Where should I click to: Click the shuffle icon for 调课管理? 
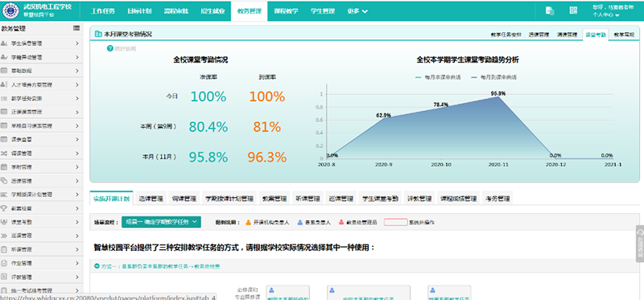click(x=4, y=153)
